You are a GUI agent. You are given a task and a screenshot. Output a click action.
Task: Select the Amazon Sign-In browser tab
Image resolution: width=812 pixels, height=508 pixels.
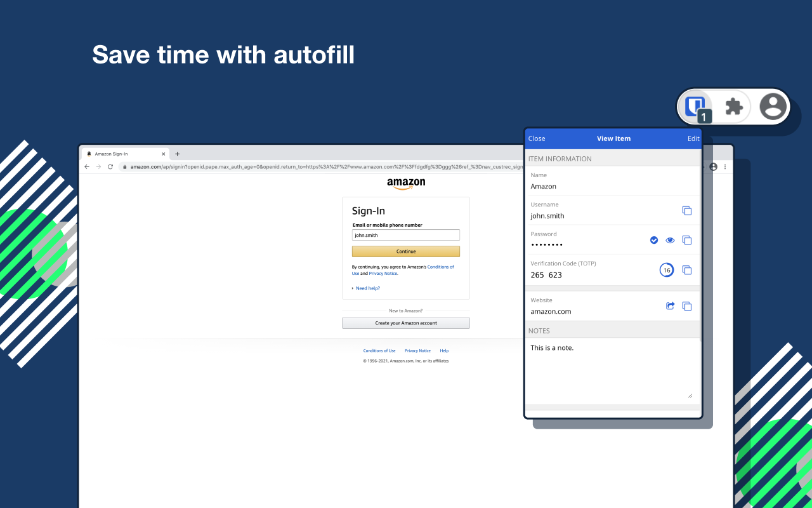point(125,154)
